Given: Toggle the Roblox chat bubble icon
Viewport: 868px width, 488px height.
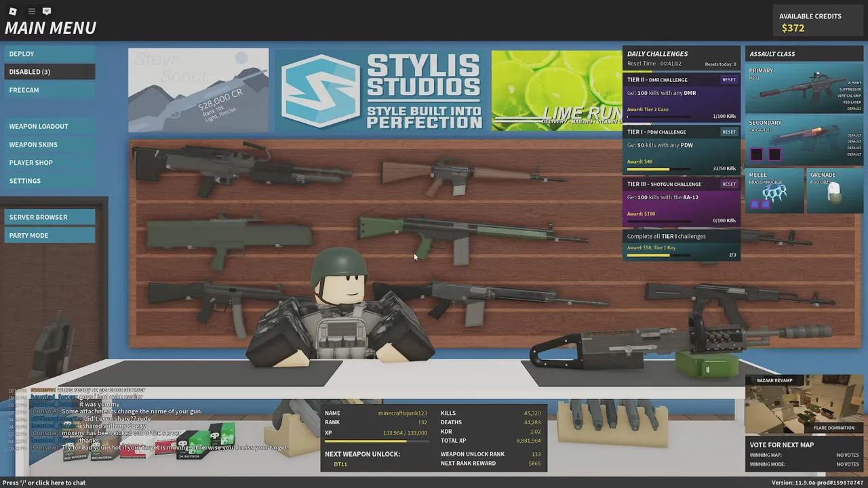Looking at the screenshot, I should (47, 12).
